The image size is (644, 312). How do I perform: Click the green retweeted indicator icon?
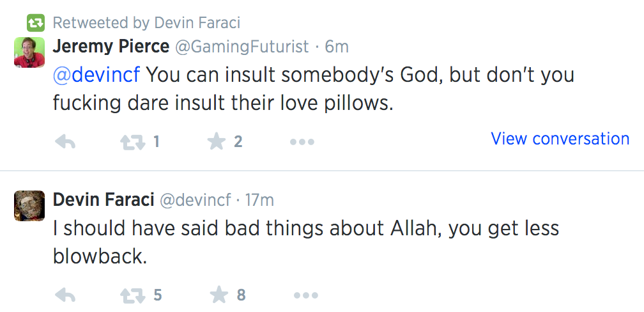35,24
